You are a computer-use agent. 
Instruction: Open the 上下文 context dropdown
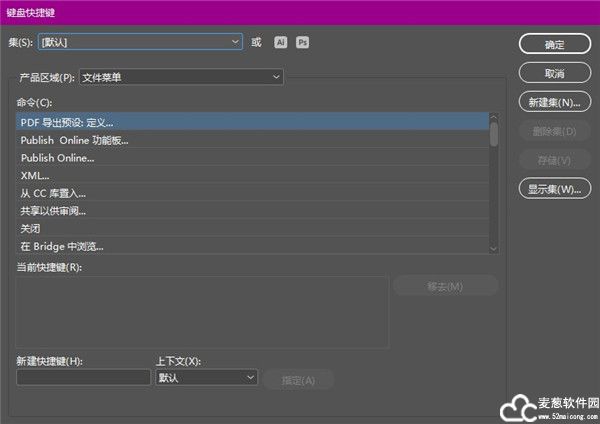click(206, 378)
